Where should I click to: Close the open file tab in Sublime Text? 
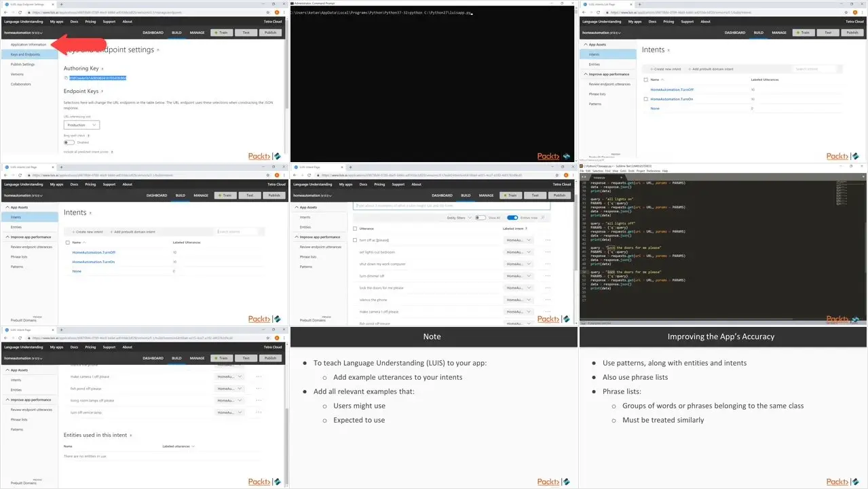tap(620, 178)
